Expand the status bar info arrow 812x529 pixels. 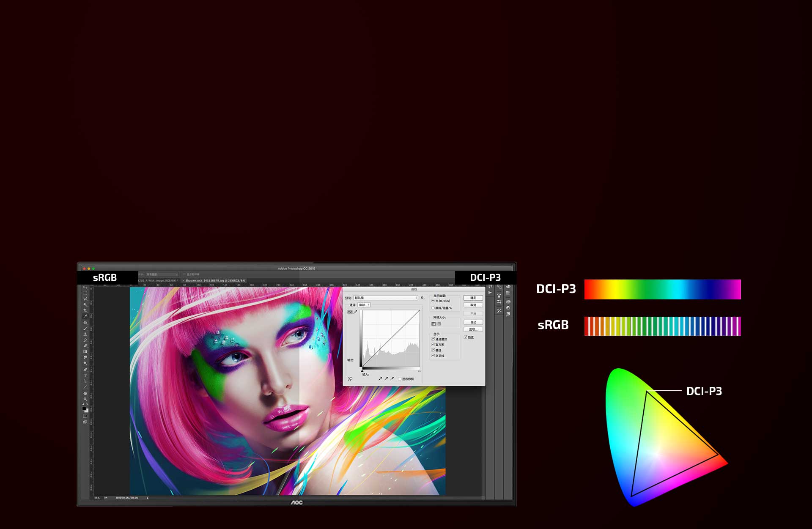pos(148,498)
